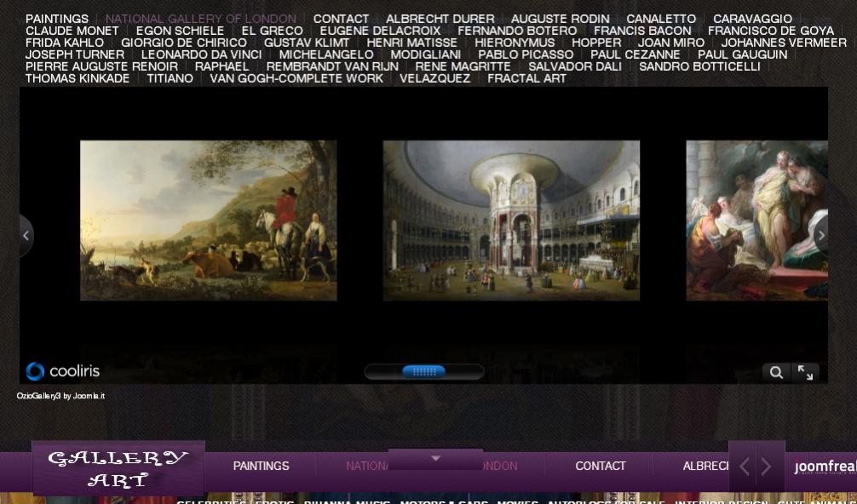Open Rembrandt van Rijn gallery link
Screen dimensions: 857x504
click(332, 66)
